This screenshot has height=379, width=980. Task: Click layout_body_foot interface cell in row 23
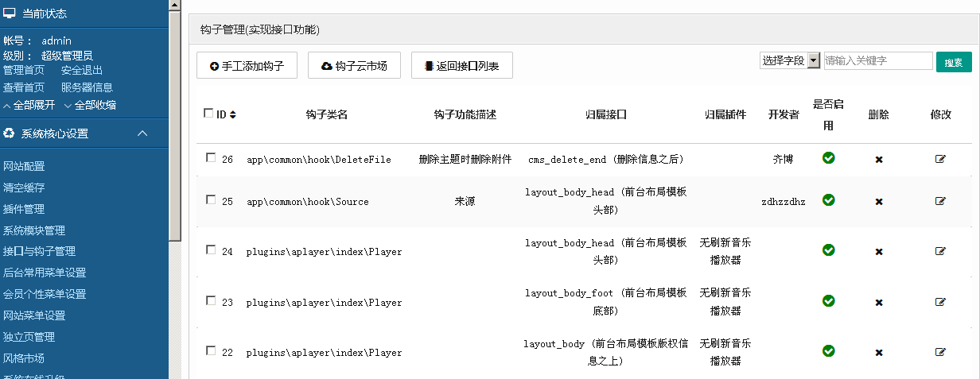click(x=605, y=301)
